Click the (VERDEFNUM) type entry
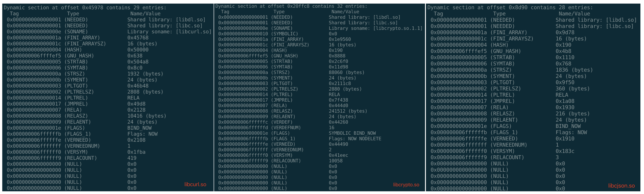The width and height of the screenshot is (644, 194). [286, 128]
